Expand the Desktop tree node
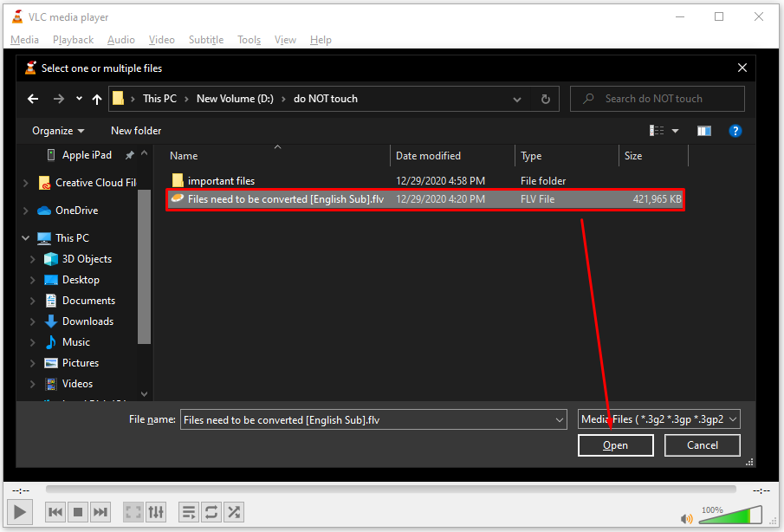 [33, 280]
